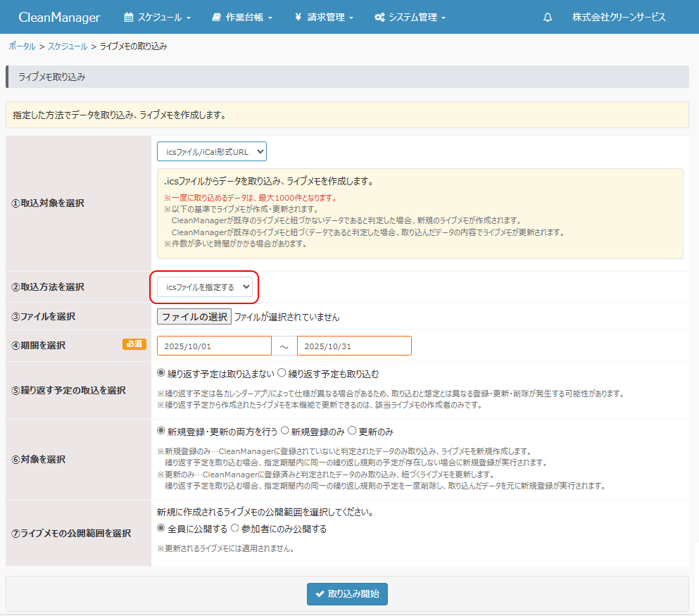699x616 pixels.
Task: Click the notification bell icon
Action: (x=548, y=17)
